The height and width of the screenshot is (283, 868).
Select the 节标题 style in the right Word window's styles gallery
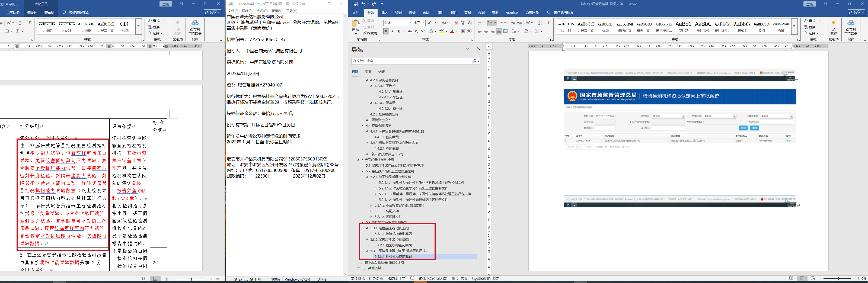pos(683,27)
